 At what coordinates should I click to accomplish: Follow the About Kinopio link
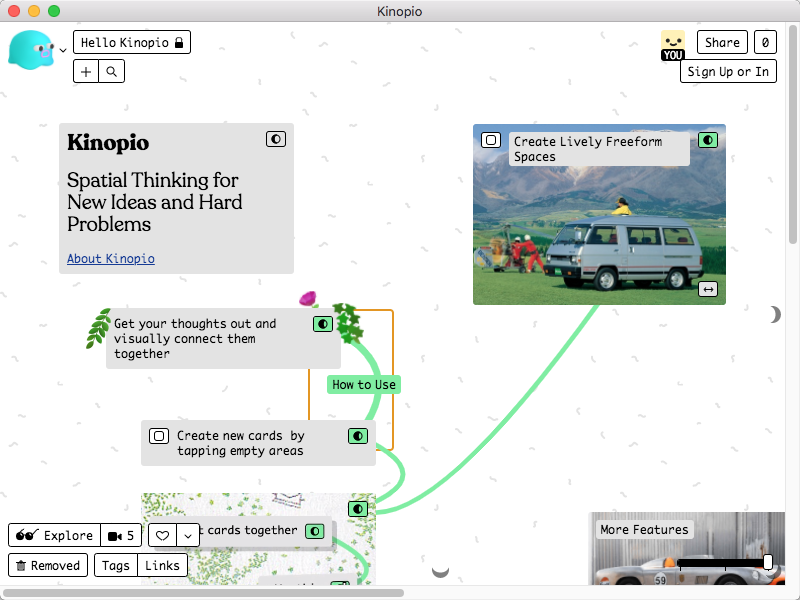point(111,259)
